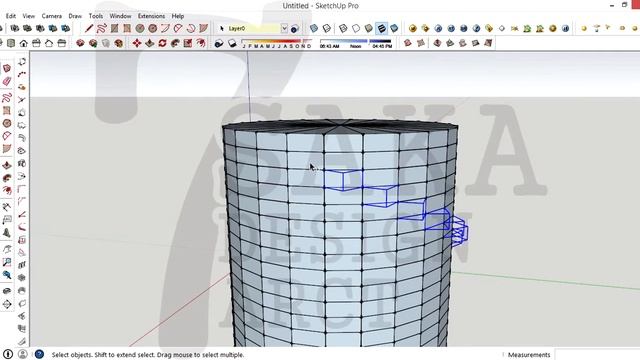Viewport: 640px width, 360px height.
Task: Open the Extensions menu
Action: 151,16
